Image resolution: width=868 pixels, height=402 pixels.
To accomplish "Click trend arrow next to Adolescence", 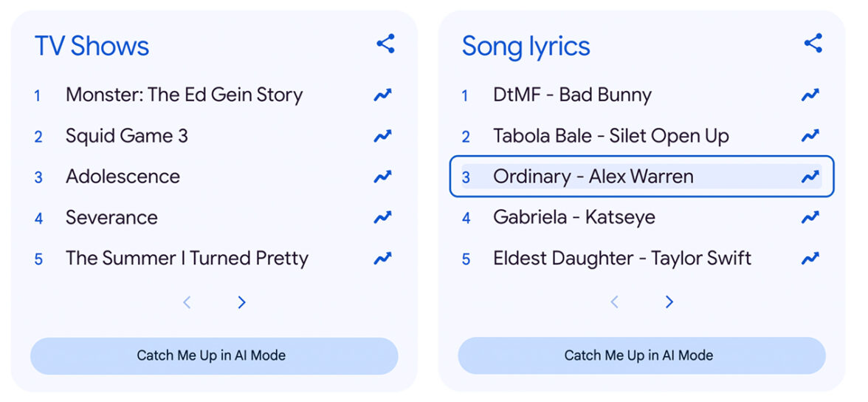I will 382,177.
